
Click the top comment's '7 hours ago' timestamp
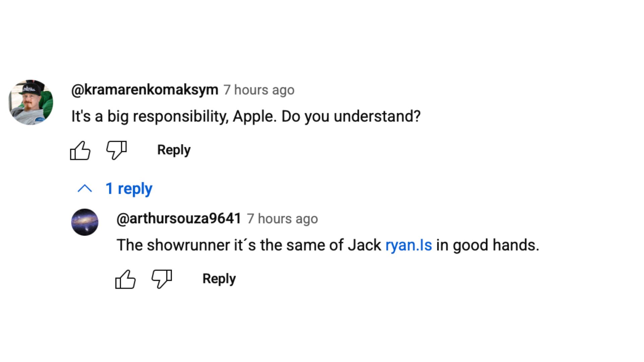259,90
